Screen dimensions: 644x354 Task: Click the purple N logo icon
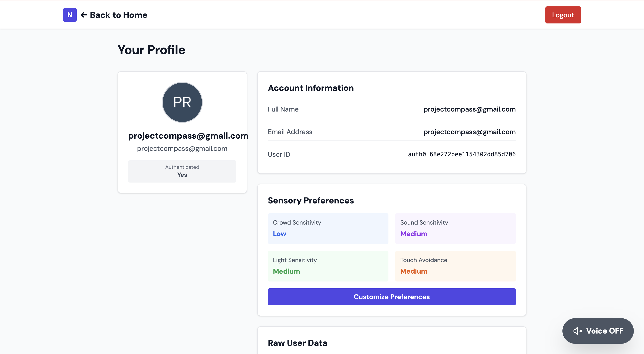[x=70, y=15]
